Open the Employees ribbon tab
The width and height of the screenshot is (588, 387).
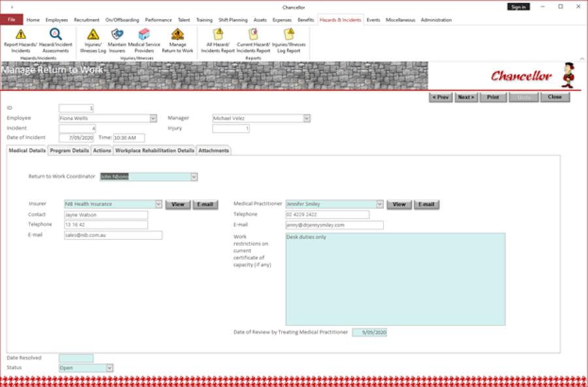[x=57, y=20]
